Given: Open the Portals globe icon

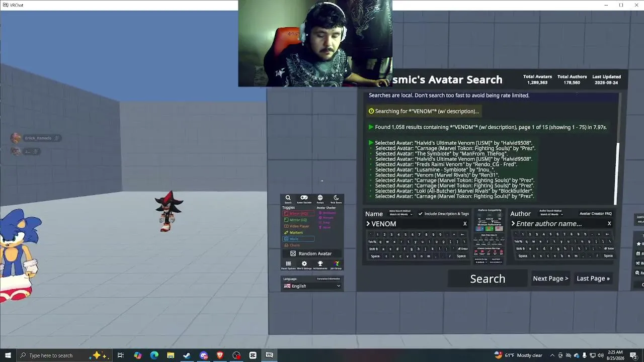Looking at the screenshot, I should pos(320,199).
